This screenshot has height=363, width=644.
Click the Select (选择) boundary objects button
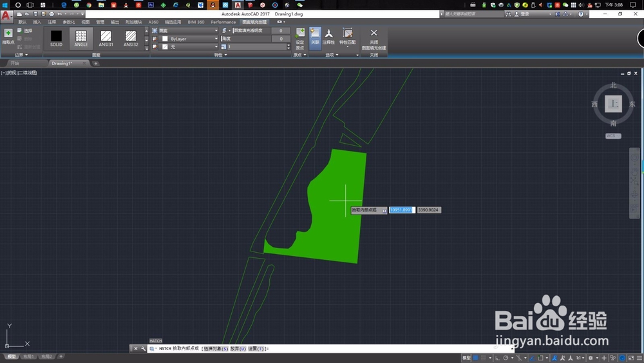pos(24,31)
